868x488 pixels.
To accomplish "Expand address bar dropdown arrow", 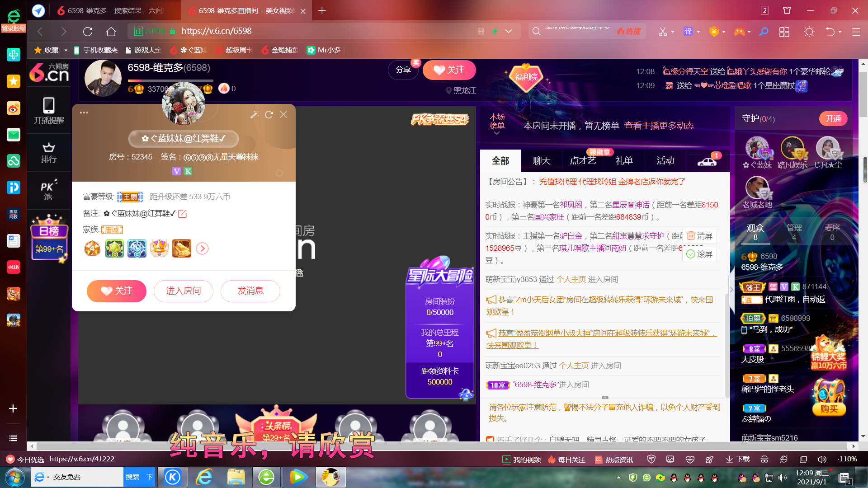I will pos(509,31).
